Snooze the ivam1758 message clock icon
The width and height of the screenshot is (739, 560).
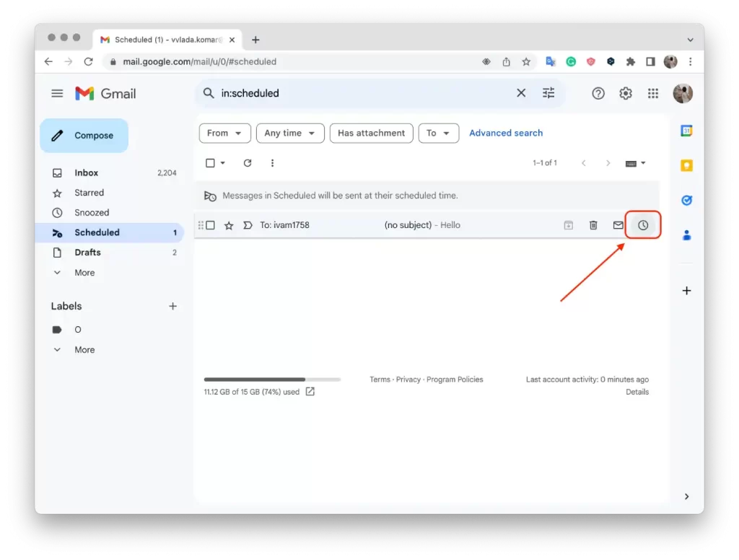pyautogui.click(x=643, y=225)
